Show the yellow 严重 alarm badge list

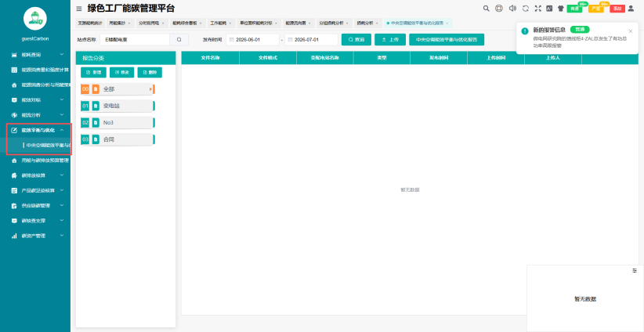(596, 9)
